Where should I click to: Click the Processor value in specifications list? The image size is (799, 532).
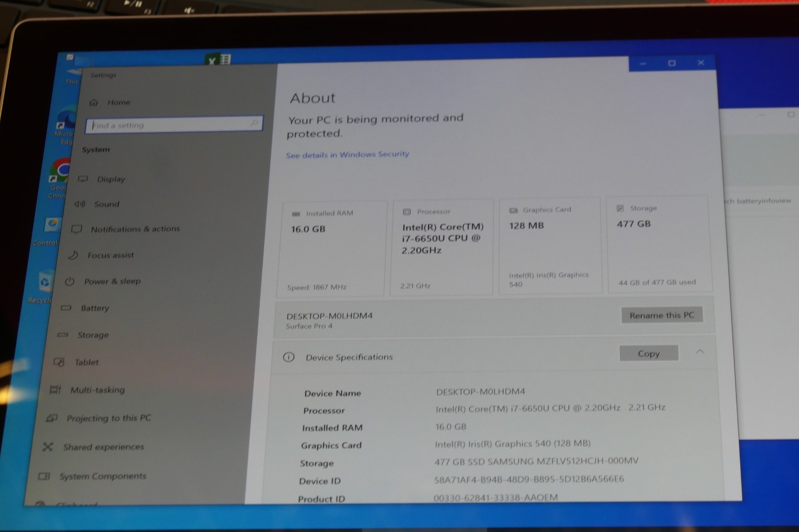550,408
